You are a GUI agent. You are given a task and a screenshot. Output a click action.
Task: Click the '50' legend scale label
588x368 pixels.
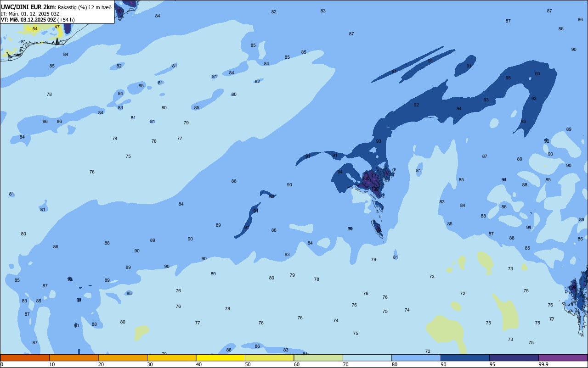pos(248,364)
